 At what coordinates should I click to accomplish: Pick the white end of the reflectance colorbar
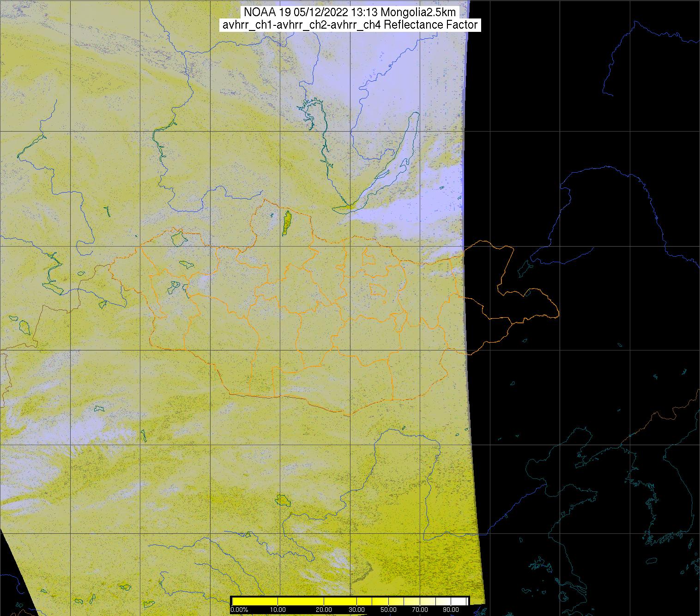(459, 601)
